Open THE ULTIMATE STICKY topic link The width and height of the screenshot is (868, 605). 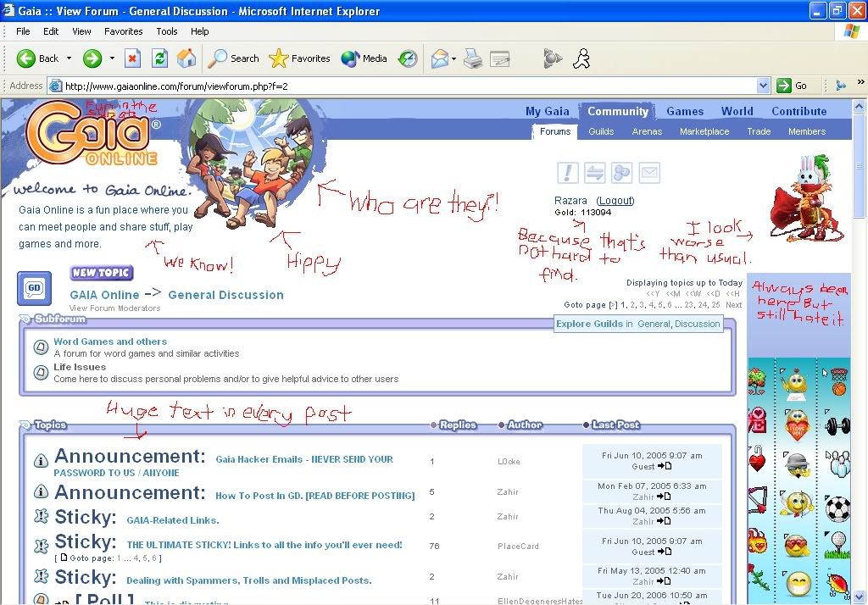pyautogui.click(x=264, y=545)
